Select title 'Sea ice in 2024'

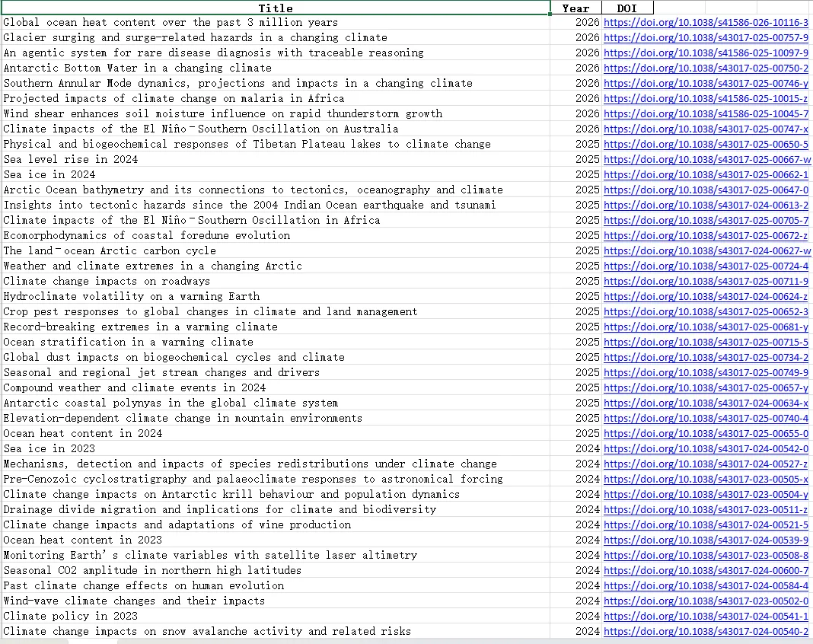point(49,175)
